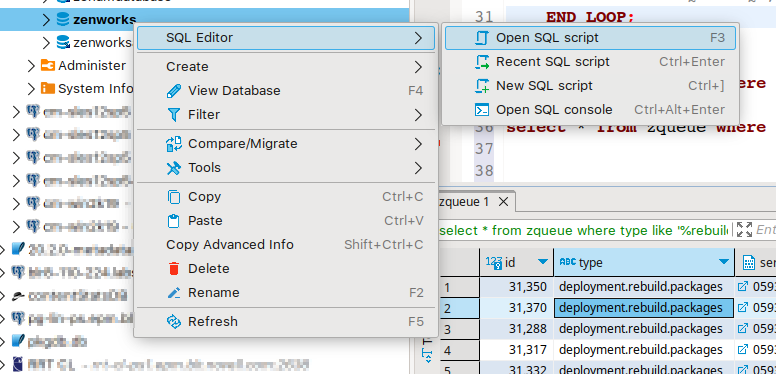
Task: Select row number 3 header
Action: coord(459,329)
